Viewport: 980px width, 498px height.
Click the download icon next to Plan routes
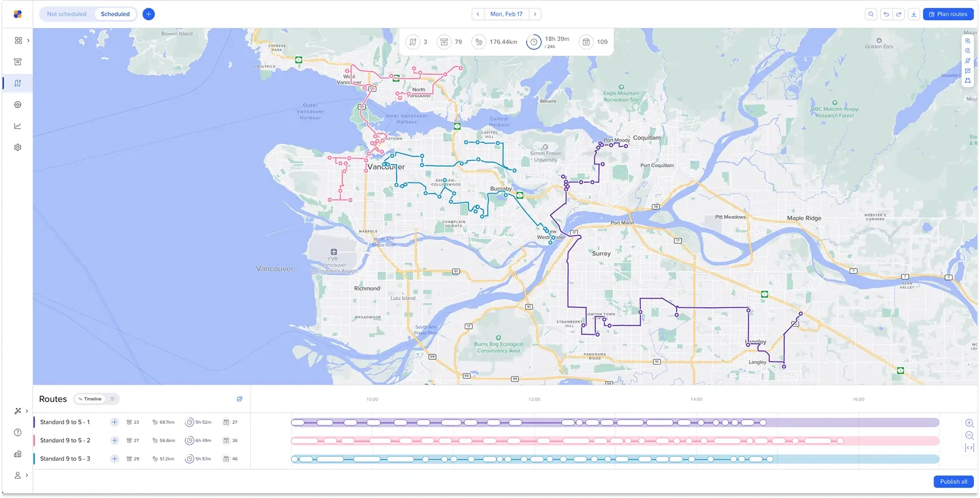[x=914, y=14]
